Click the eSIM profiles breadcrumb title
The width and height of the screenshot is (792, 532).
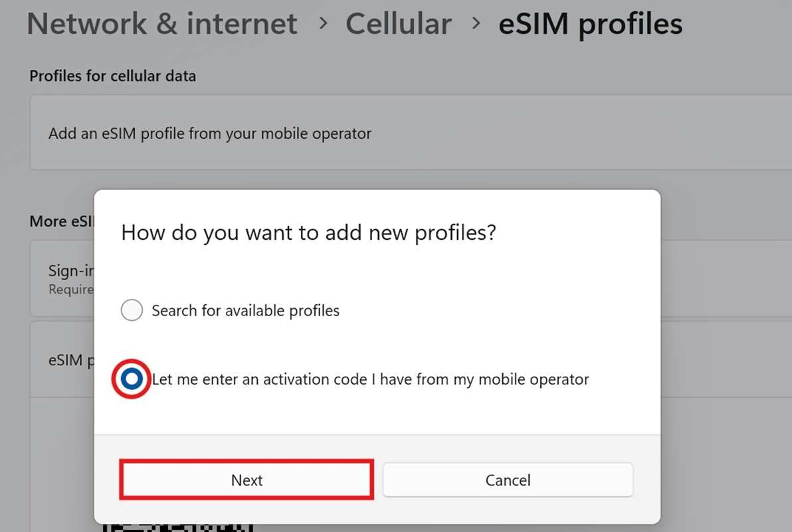(x=590, y=24)
